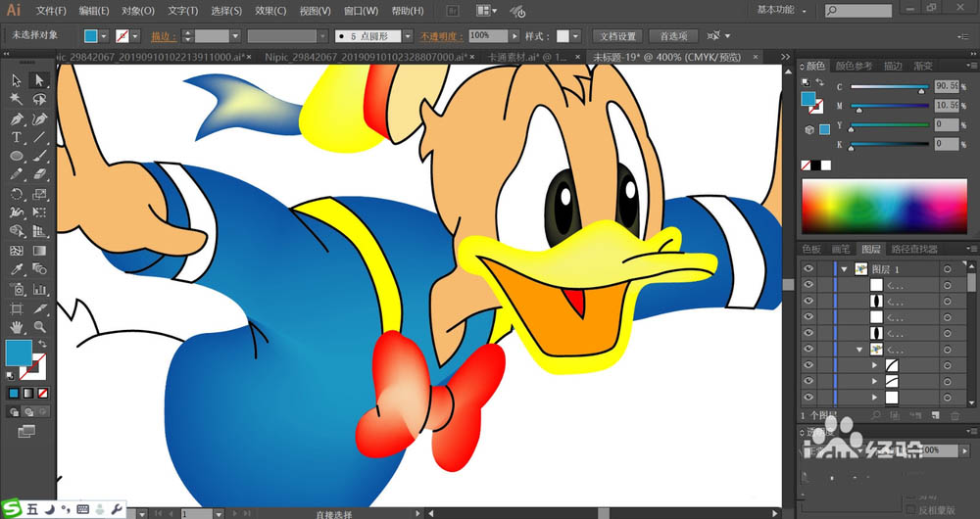Open the 对象(O) menu
Image resolution: width=980 pixels, height=519 pixels.
(x=138, y=11)
